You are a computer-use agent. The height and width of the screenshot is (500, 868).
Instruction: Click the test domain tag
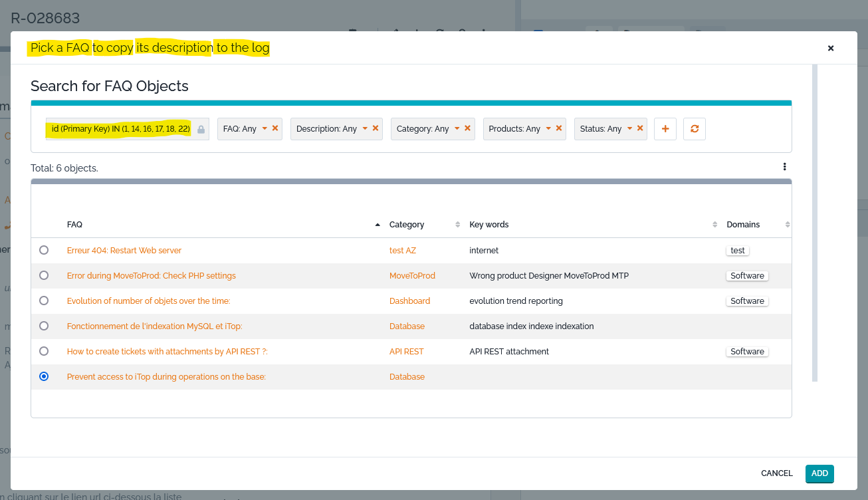tap(738, 251)
